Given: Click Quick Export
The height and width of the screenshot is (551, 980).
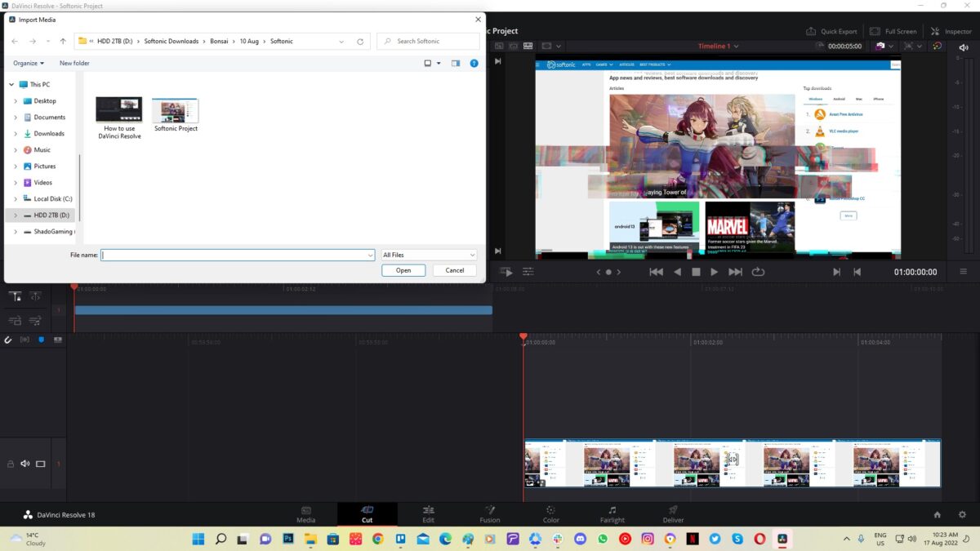Looking at the screenshot, I should click(x=831, y=31).
